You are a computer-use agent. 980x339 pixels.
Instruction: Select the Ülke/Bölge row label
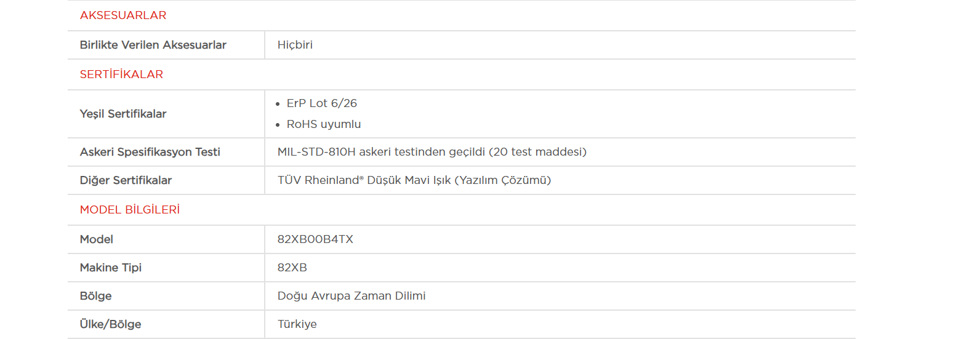pyautogui.click(x=110, y=324)
